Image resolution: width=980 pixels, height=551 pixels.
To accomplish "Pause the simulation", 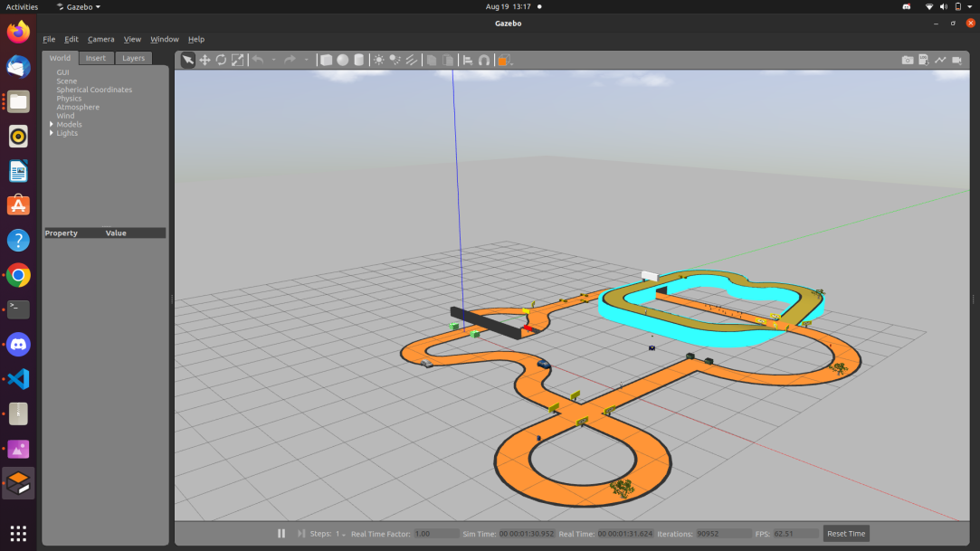I will 281,533.
